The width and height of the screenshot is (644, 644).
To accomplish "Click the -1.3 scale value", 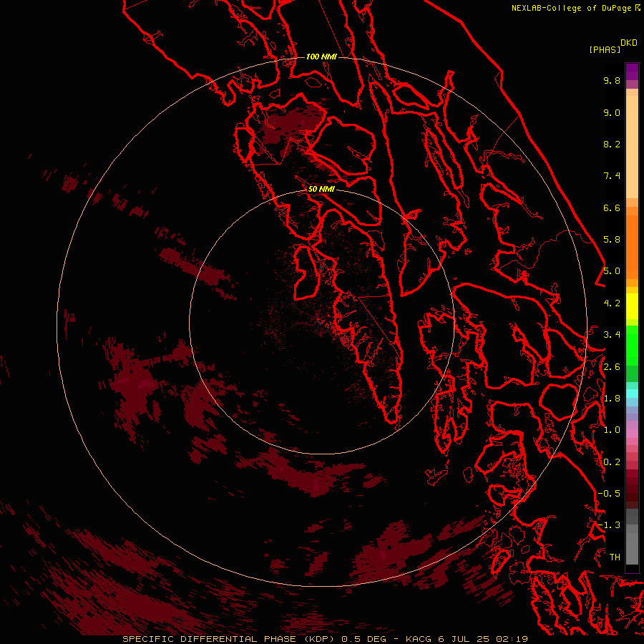I will (609, 525).
